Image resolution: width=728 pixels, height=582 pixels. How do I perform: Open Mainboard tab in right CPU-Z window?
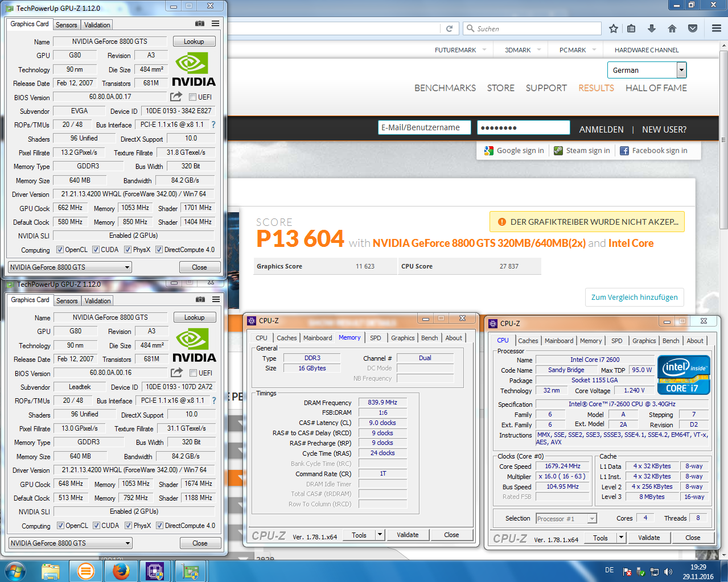coord(559,341)
